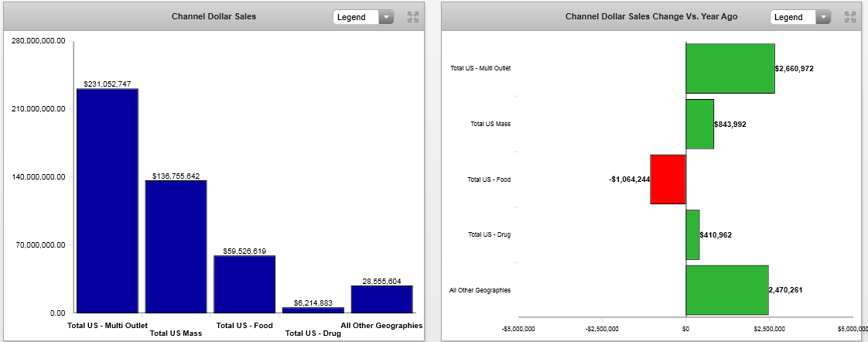This screenshot has height=342, width=868.
Task: Select green Total US - Multi Outlet change bar
Action: 730,68
